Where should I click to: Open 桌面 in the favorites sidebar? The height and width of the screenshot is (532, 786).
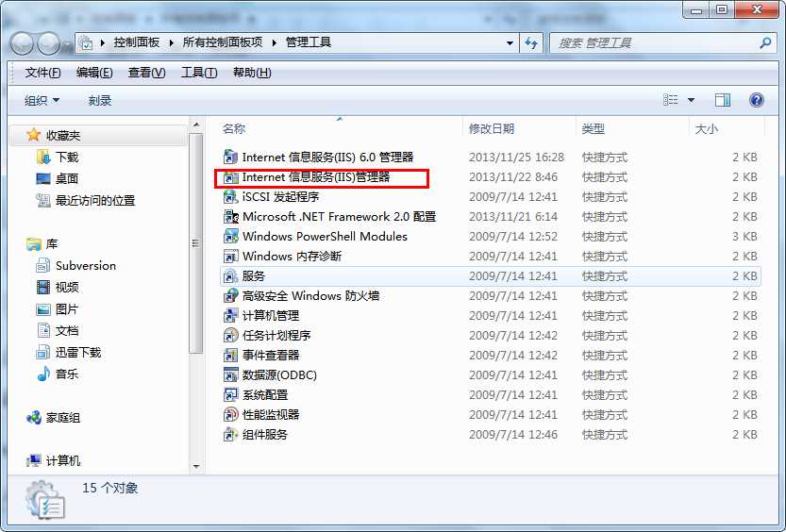(58, 179)
